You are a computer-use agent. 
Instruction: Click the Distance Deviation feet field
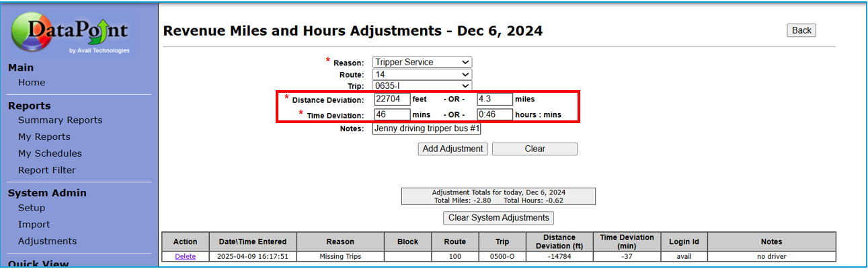click(391, 99)
